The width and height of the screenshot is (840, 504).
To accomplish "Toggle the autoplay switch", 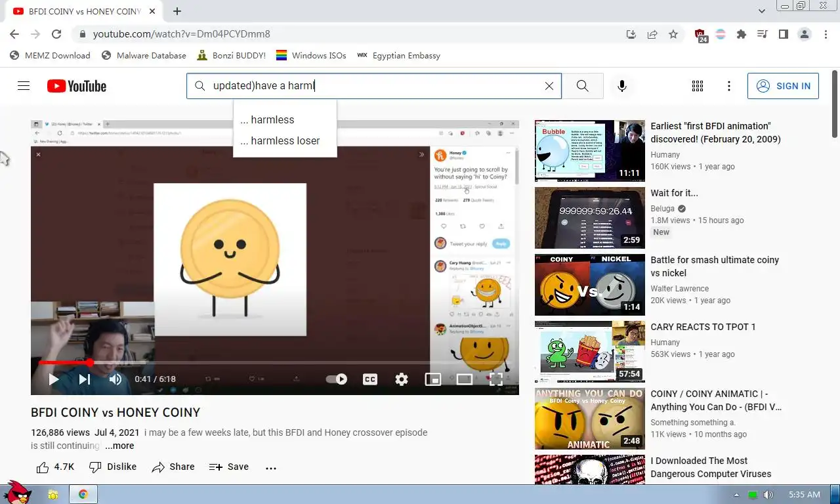I will [x=337, y=379].
